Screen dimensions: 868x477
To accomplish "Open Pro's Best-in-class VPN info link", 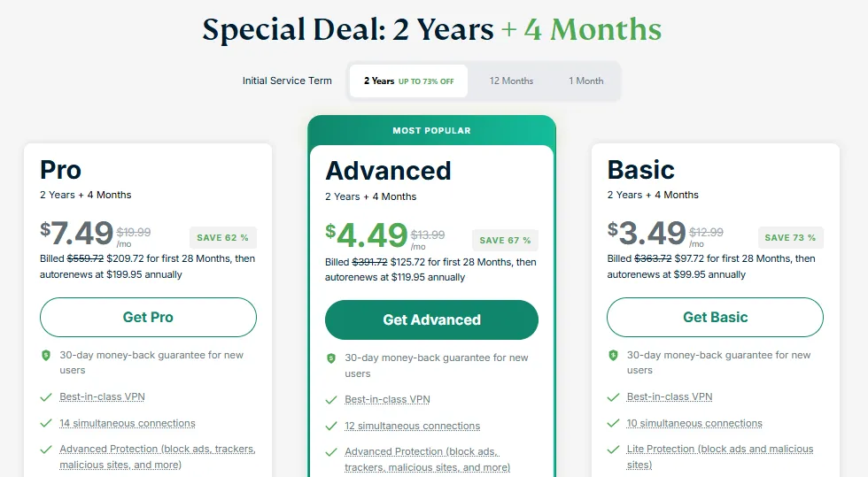I will [x=102, y=397].
